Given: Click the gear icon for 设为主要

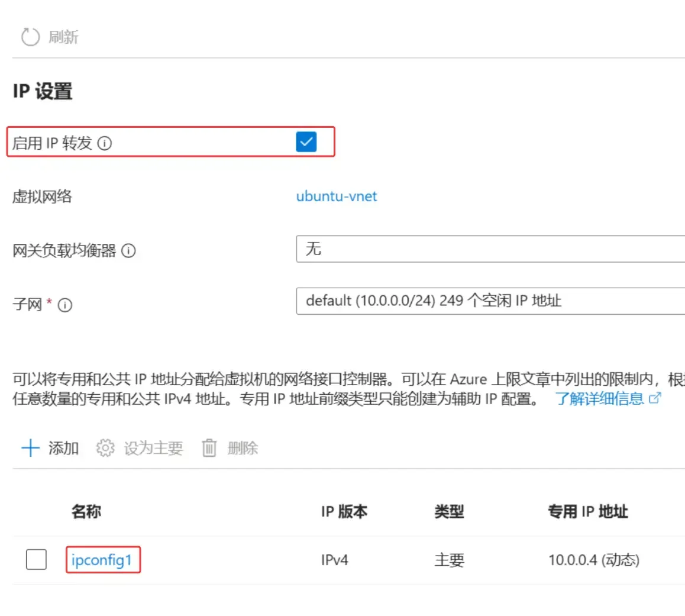Looking at the screenshot, I should 105,448.
